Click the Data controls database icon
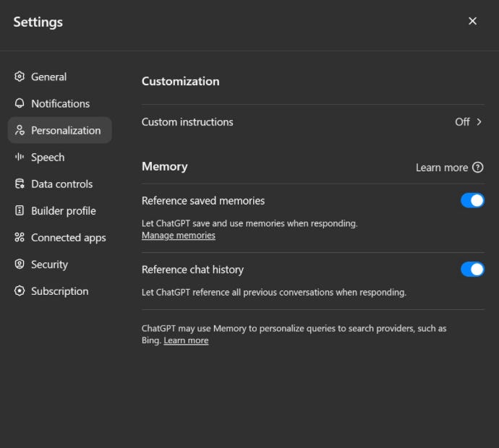Screen dimensions: 499x448 click(x=20, y=184)
